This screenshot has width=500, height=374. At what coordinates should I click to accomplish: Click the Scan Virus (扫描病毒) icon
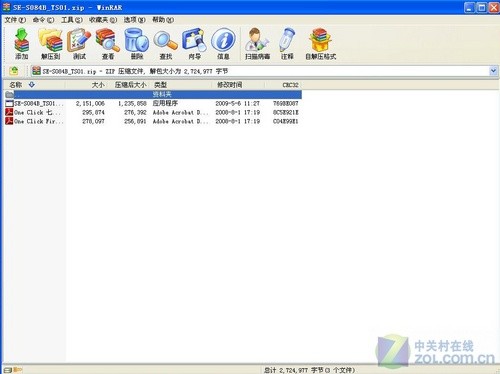pyautogui.click(x=257, y=44)
